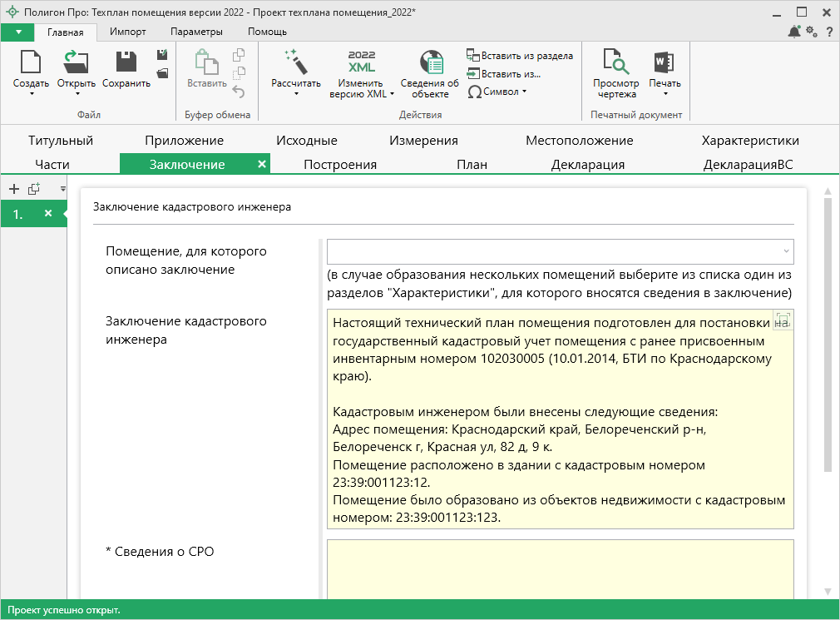840x620 pixels.
Task: Expand the Символ dropdown
Action: [497, 92]
